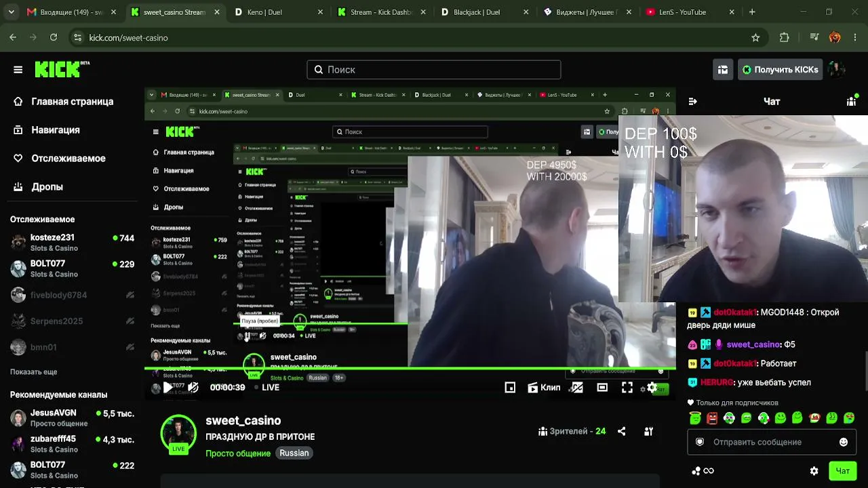Click the Kick search field
This screenshot has height=488, width=868.
click(434, 70)
